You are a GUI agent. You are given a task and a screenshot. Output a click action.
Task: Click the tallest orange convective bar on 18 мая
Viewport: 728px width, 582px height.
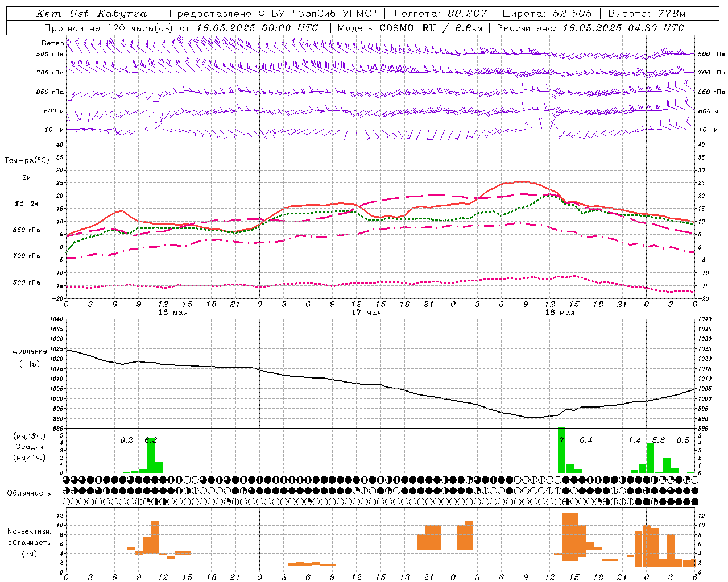(x=569, y=536)
